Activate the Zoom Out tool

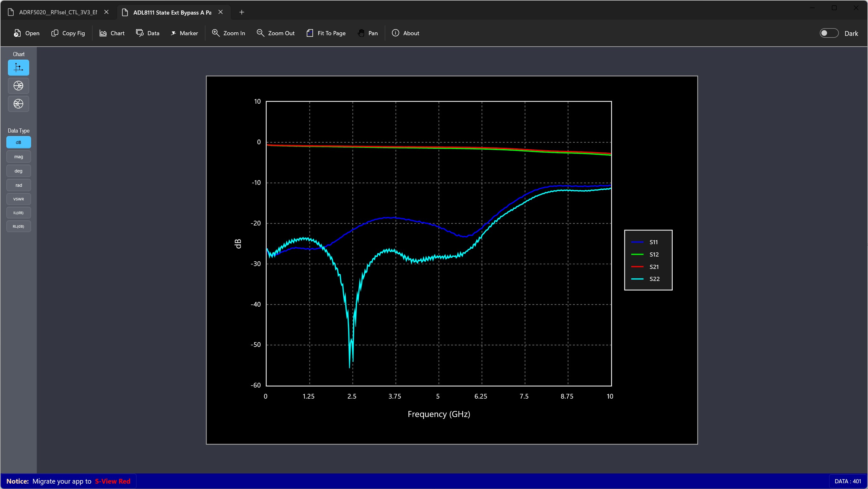pyautogui.click(x=276, y=33)
